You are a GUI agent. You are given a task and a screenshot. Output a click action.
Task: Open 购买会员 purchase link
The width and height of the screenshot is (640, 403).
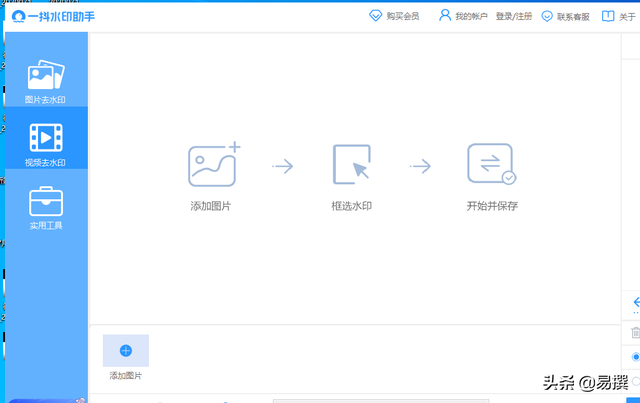[402, 16]
